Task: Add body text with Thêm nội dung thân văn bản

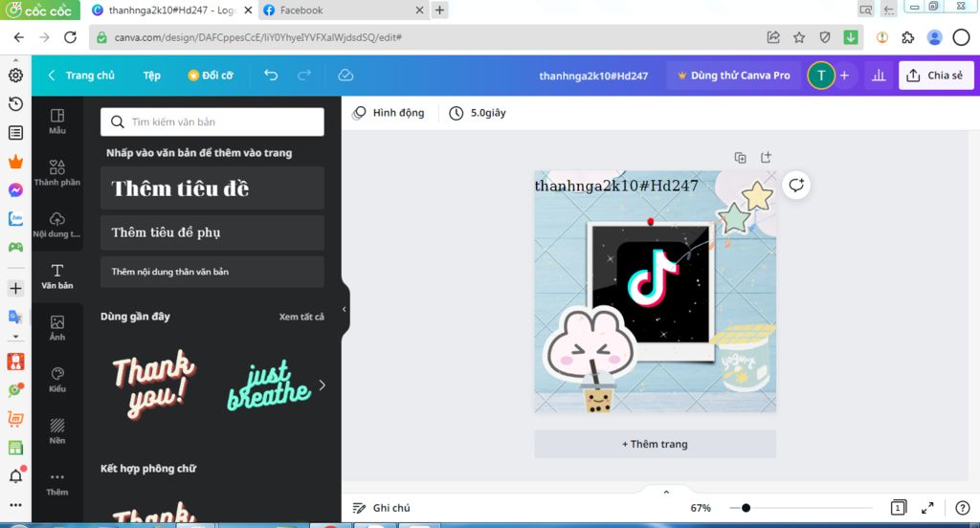Action: point(212,272)
